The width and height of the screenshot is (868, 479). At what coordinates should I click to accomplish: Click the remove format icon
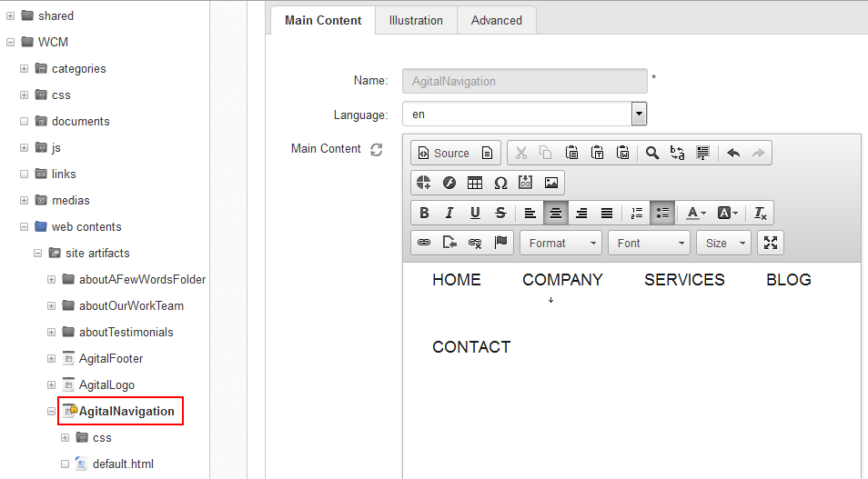click(760, 213)
